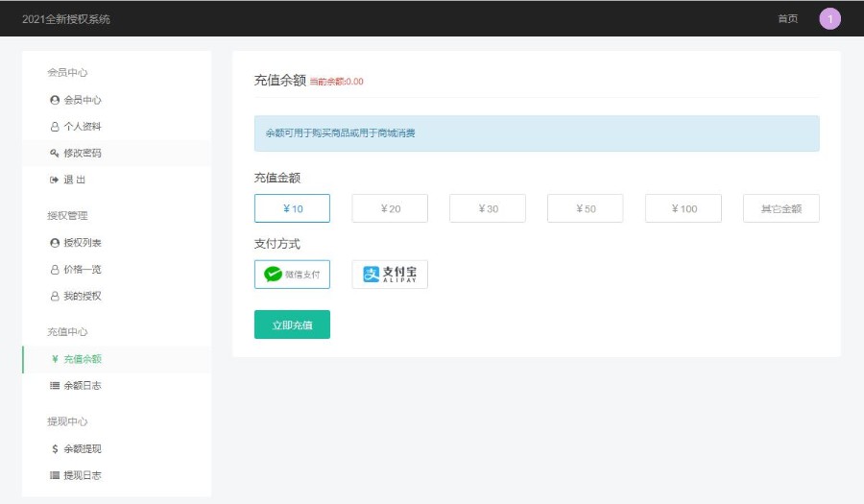Open the user avatar menu in header
Screen dimensions: 864x504
(x=829, y=18)
